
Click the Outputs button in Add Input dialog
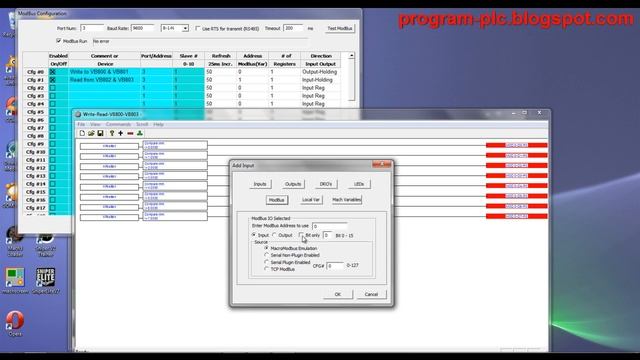(293, 184)
